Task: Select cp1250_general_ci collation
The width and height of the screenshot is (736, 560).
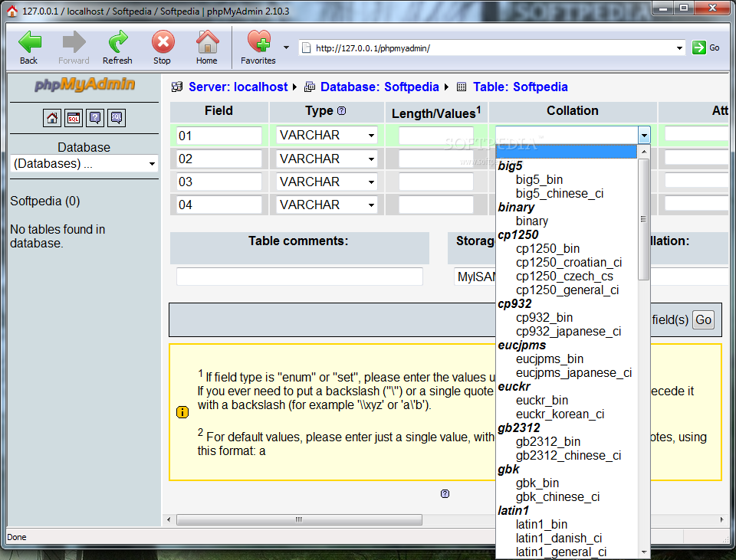Action: click(567, 290)
